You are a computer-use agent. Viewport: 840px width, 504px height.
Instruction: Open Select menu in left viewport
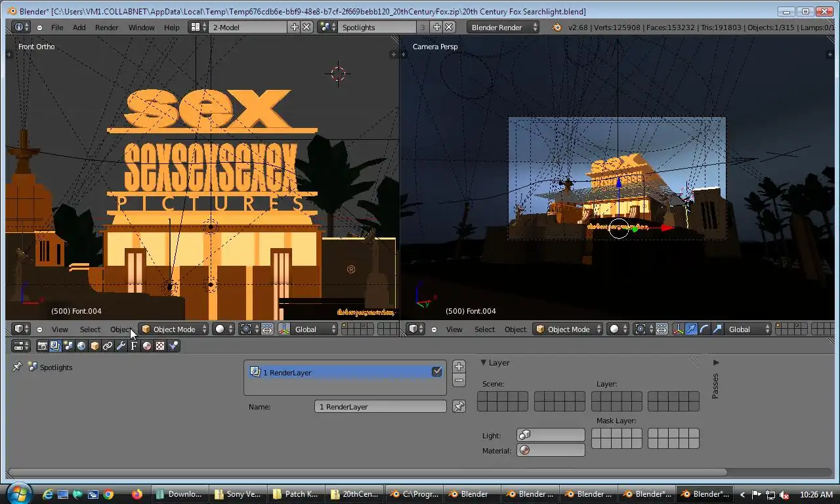(x=90, y=329)
